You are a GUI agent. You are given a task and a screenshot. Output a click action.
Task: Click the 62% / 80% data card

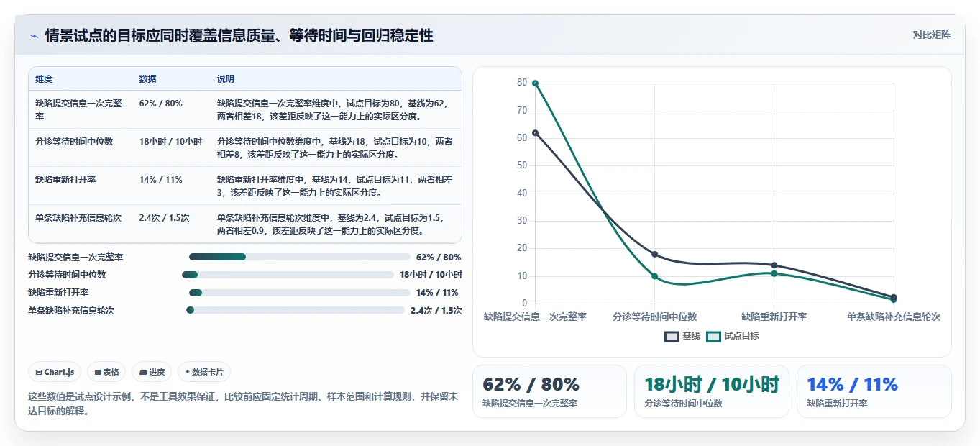pyautogui.click(x=549, y=391)
